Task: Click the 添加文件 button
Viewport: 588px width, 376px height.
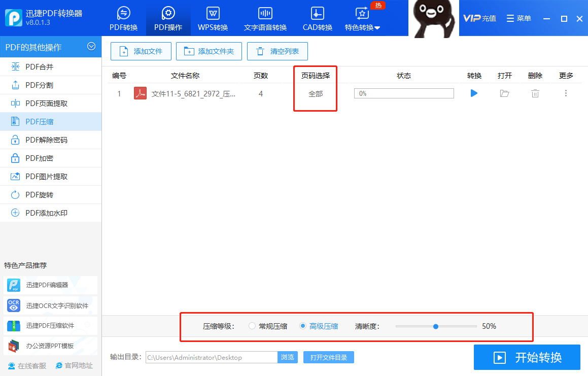Action: 141,51
